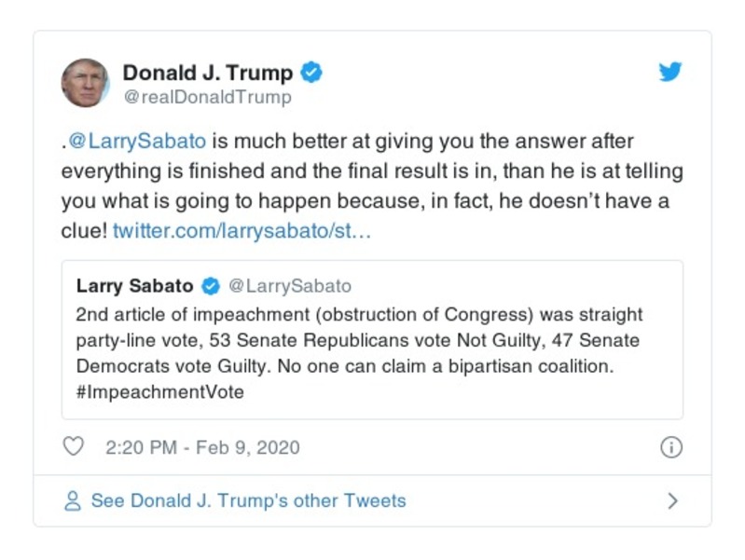745x560 pixels.
Task: Follow the twitter.com/larrysabato/st… link
Action: click(242, 230)
